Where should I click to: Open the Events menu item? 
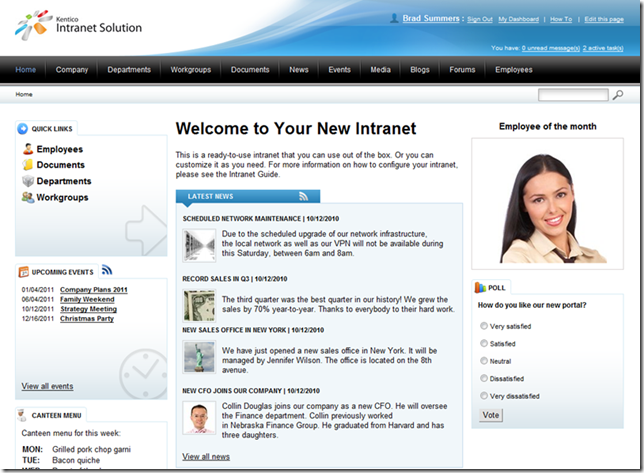pyautogui.click(x=339, y=69)
